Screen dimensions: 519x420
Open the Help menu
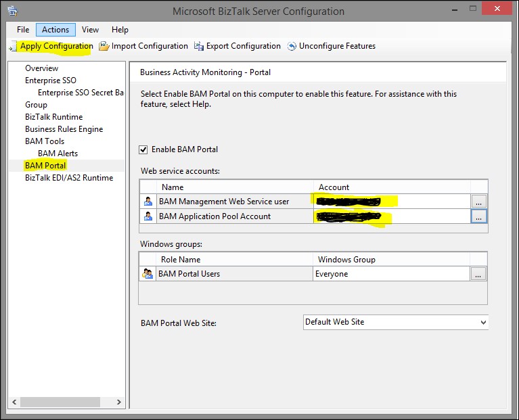coord(120,30)
